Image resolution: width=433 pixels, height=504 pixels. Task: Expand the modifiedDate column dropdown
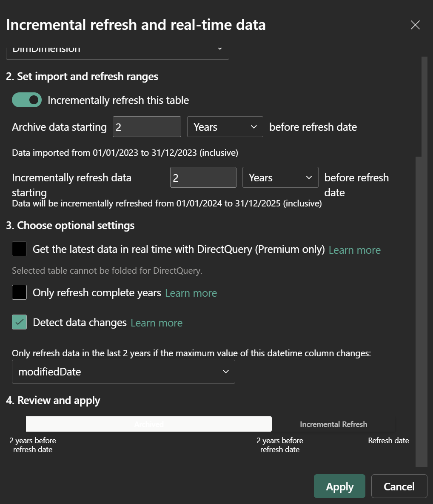[123, 372]
